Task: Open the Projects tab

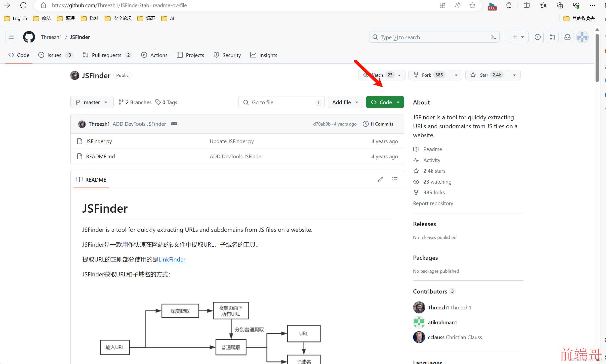Action: point(190,55)
